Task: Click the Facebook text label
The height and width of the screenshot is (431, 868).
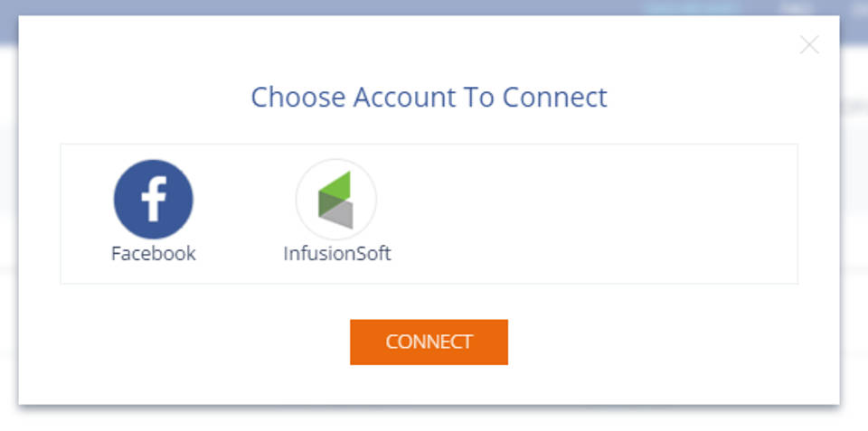Action: pos(153,254)
